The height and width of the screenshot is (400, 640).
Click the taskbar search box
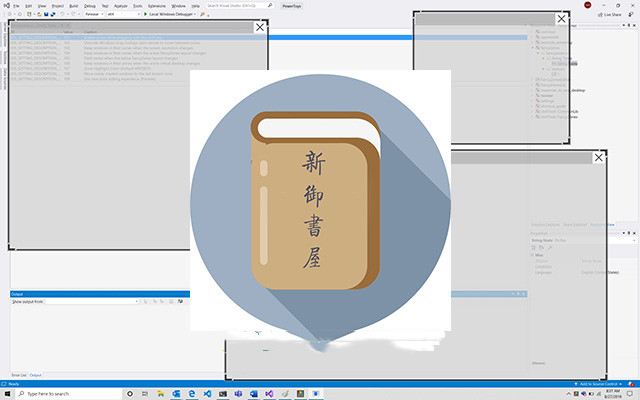pos(69,394)
